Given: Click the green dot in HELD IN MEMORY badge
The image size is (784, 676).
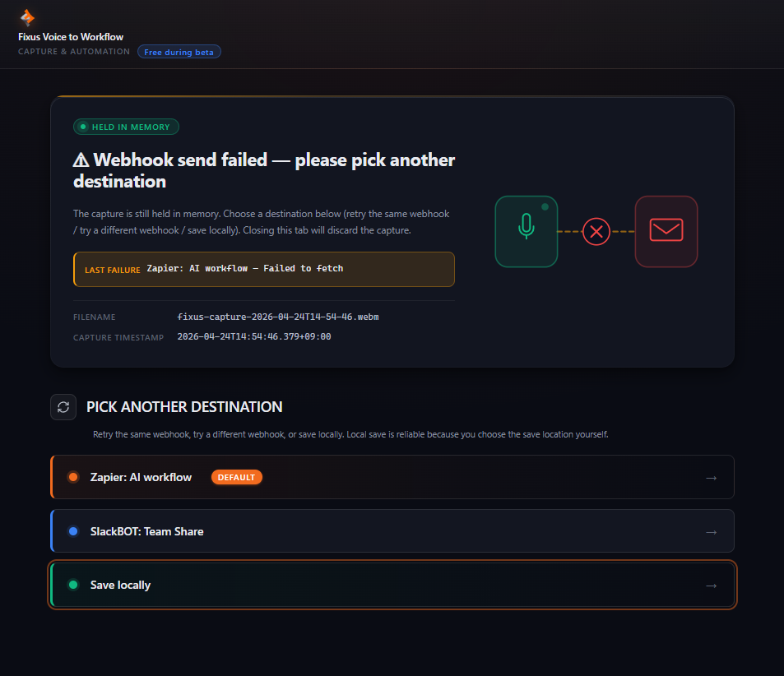Looking at the screenshot, I should pos(83,127).
